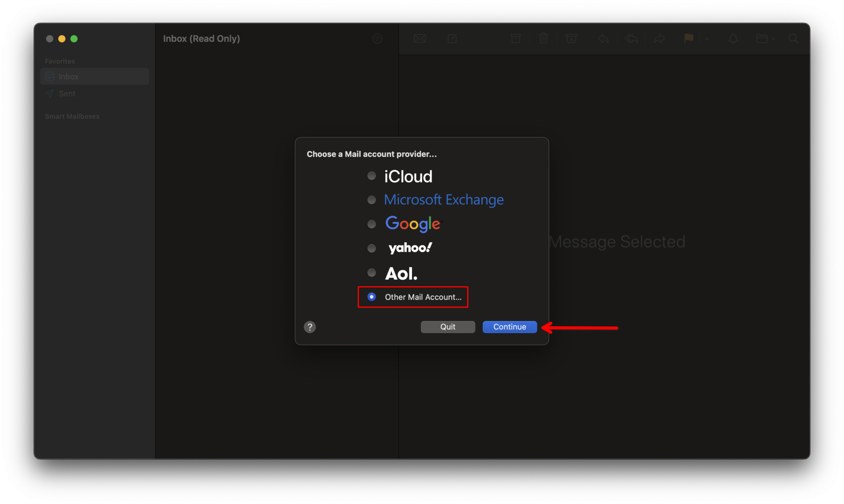Zoom the Mail window with green button
The height and width of the screenshot is (504, 844).
click(74, 39)
